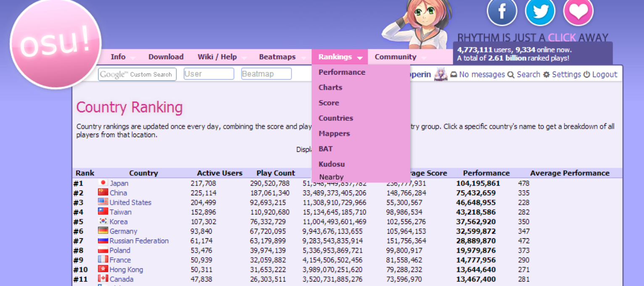
Task: Open the user avatar next to username
Action: (x=441, y=74)
